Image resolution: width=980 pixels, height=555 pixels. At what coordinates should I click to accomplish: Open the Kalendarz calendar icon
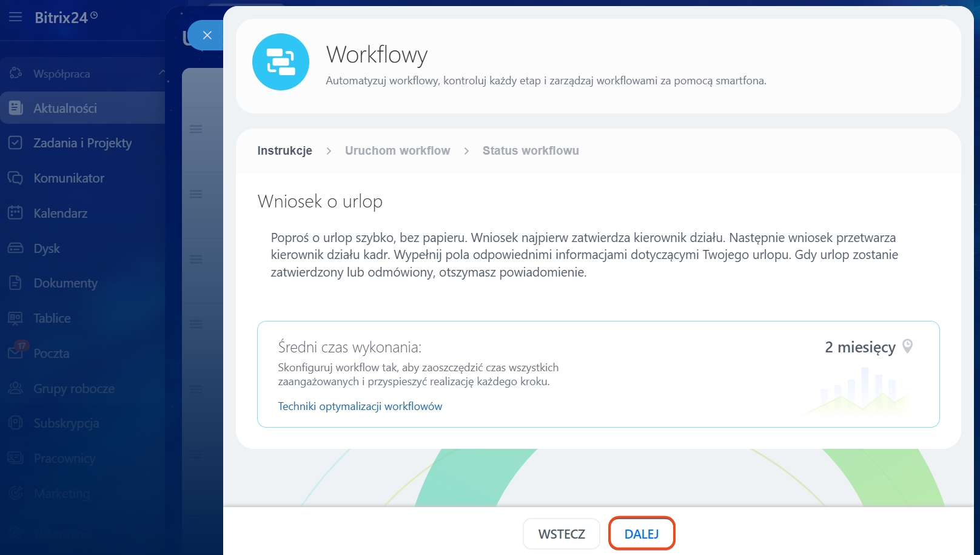point(15,213)
